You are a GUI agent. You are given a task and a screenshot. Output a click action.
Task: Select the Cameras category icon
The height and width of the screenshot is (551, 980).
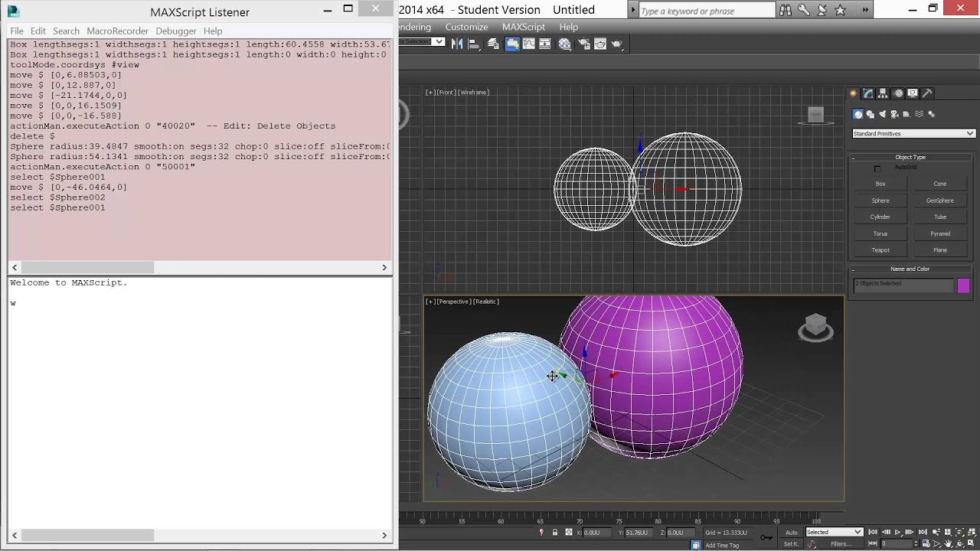coord(895,114)
